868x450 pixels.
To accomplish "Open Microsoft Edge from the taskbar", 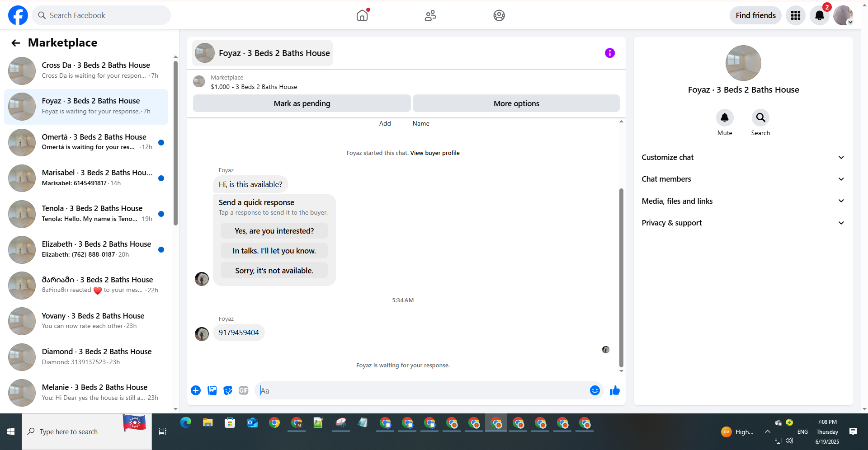I will pyautogui.click(x=186, y=423).
